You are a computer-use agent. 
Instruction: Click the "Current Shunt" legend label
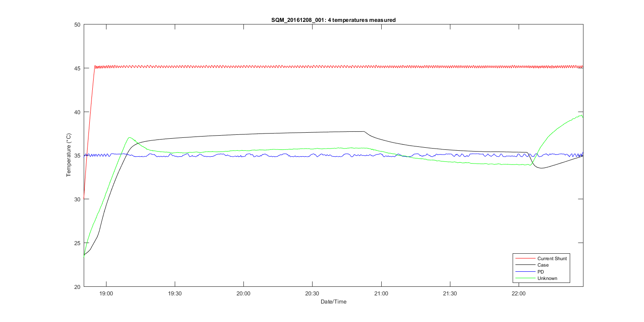click(x=552, y=258)
